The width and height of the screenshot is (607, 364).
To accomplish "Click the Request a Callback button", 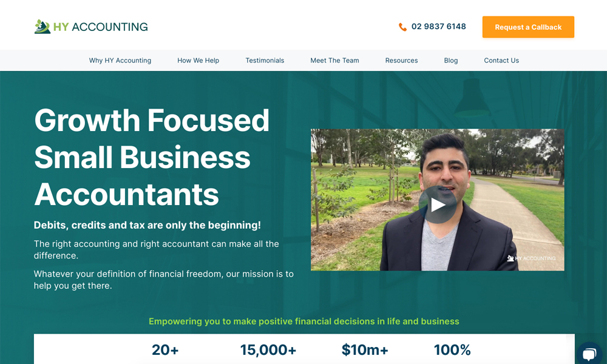I will pyautogui.click(x=528, y=27).
